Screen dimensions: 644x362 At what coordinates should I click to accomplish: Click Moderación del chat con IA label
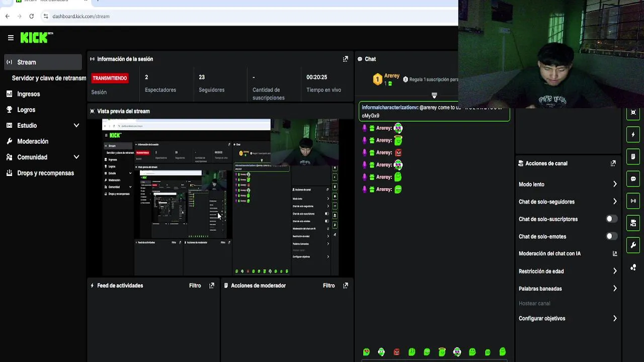549,254
